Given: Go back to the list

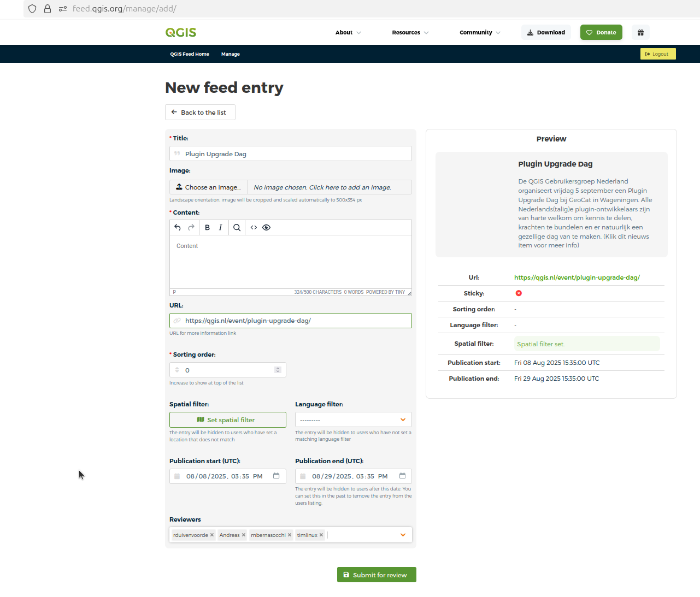Looking at the screenshot, I should 200,112.
